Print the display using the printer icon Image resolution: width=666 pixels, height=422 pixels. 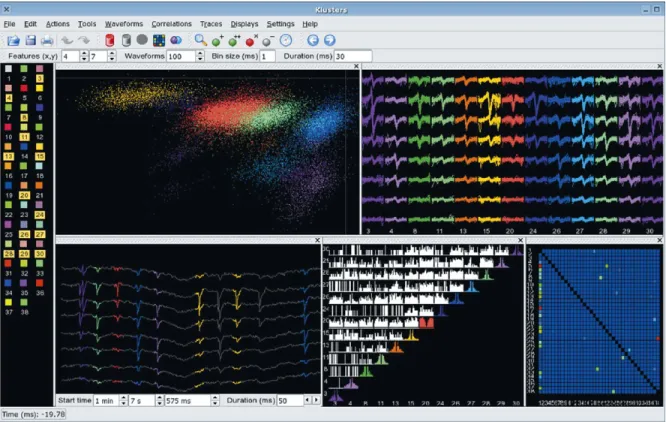coord(47,40)
